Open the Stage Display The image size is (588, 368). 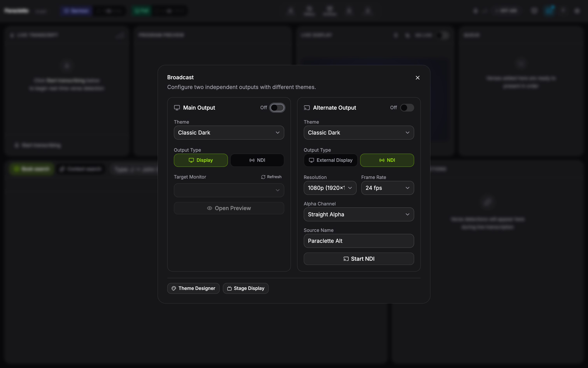246,288
